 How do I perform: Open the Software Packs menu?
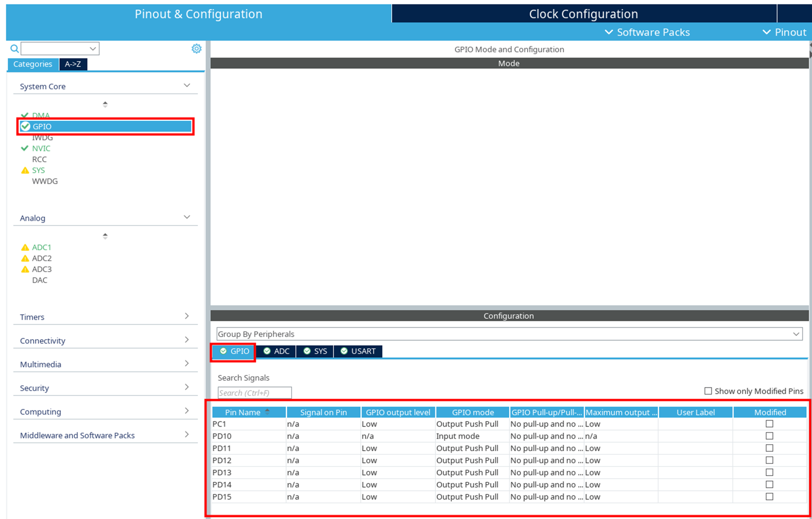(x=647, y=32)
